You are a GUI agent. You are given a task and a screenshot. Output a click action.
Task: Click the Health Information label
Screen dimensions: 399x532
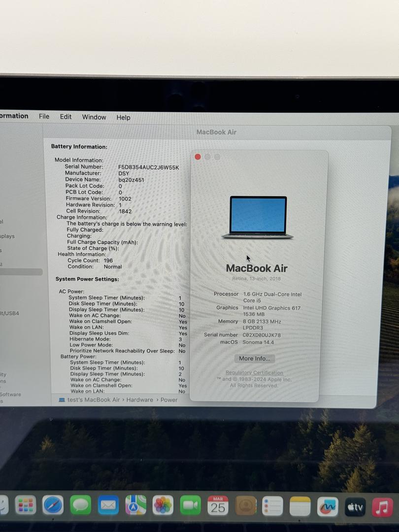point(82,255)
